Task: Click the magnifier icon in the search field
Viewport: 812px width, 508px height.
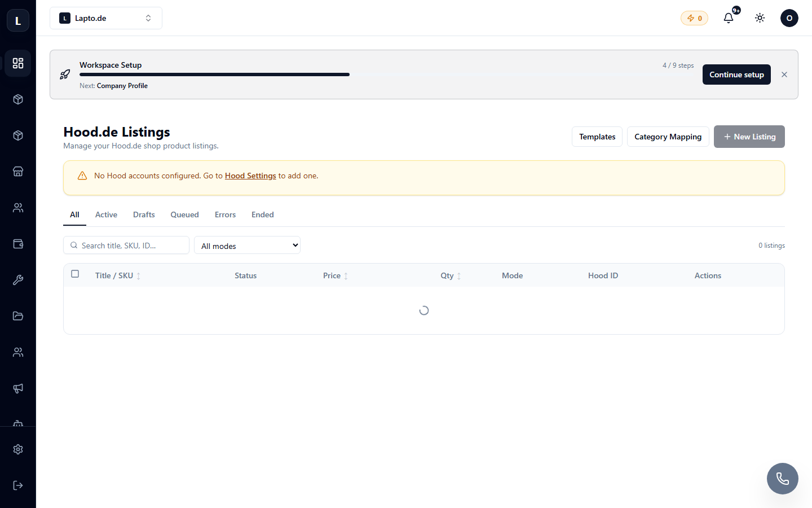Action: click(x=74, y=246)
